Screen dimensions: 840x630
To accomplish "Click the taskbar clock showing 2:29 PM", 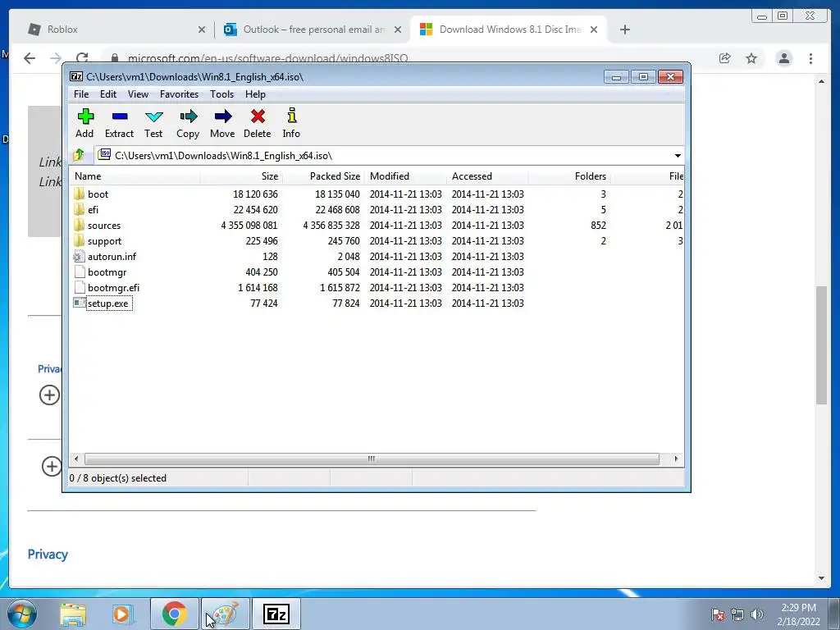I will pos(798,614).
